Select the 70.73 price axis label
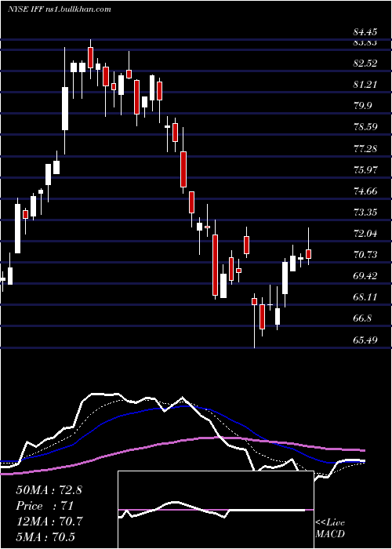 tap(365, 255)
